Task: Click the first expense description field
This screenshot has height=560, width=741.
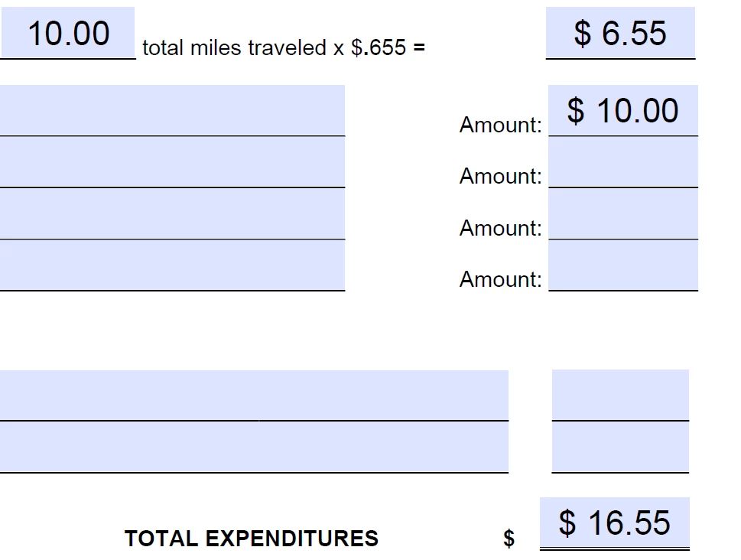Action: 173,110
